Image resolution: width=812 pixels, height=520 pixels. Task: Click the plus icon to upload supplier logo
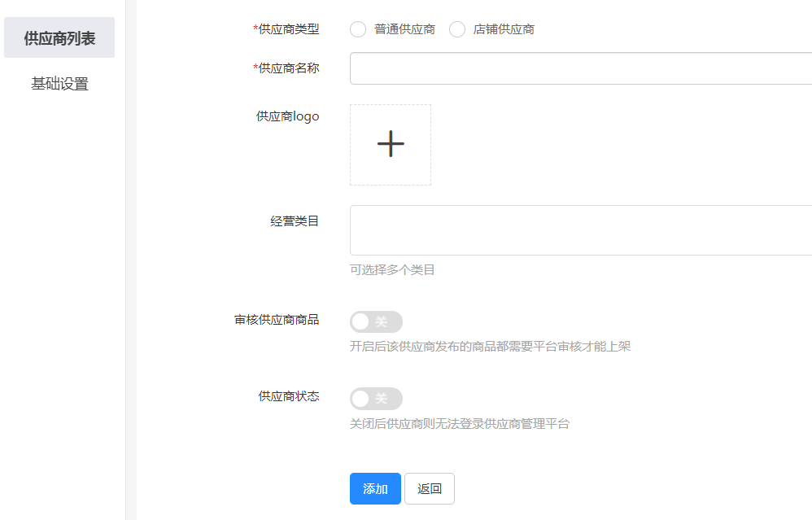pyautogui.click(x=391, y=144)
